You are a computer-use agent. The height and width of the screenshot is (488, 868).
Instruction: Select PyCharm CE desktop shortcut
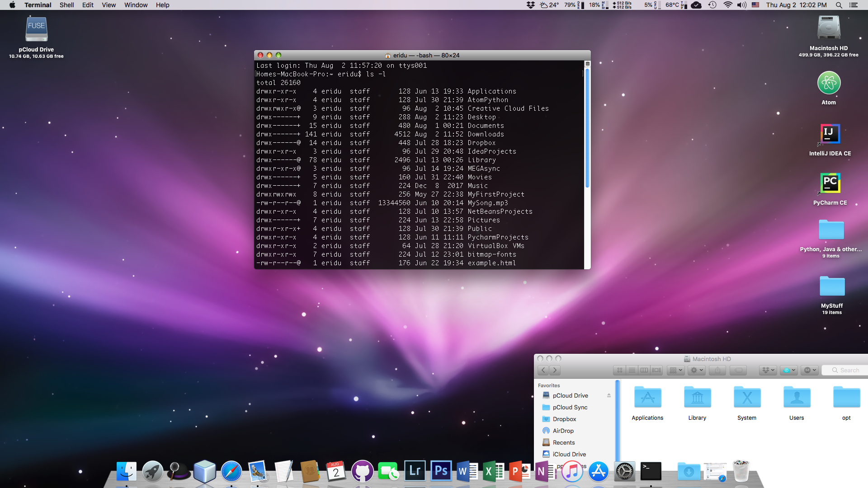pyautogui.click(x=830, y=183)
